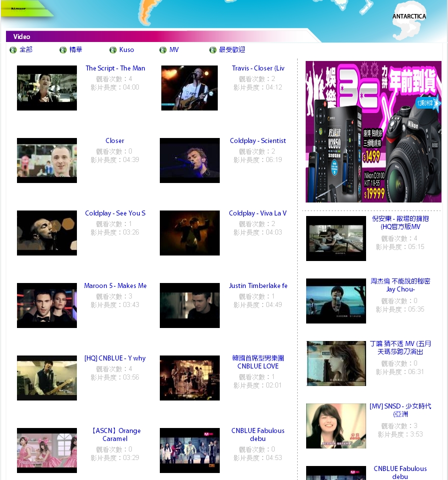The image size is (448, 480).
Task: Open the 丁噹 猜不透 MV thumbnail
Action: (x=336, y=363)
